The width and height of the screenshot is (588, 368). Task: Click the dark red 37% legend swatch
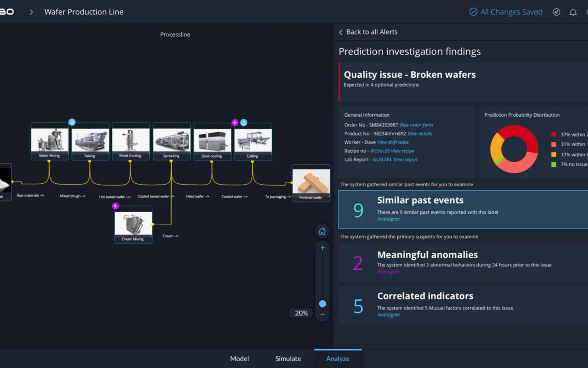click(x=554, y=135)
